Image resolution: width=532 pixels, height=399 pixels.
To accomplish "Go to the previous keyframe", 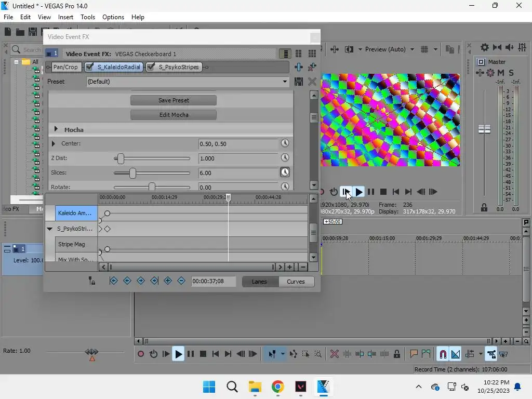I will click(x=127, y=281).
